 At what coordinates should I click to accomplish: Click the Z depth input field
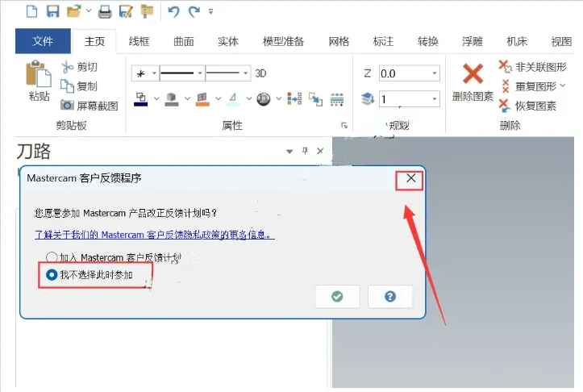point(410,73)
